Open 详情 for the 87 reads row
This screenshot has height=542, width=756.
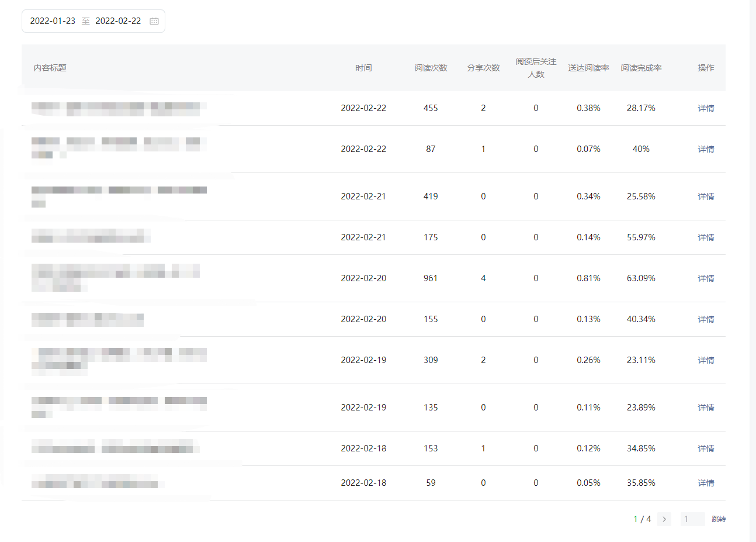(706, 149)
